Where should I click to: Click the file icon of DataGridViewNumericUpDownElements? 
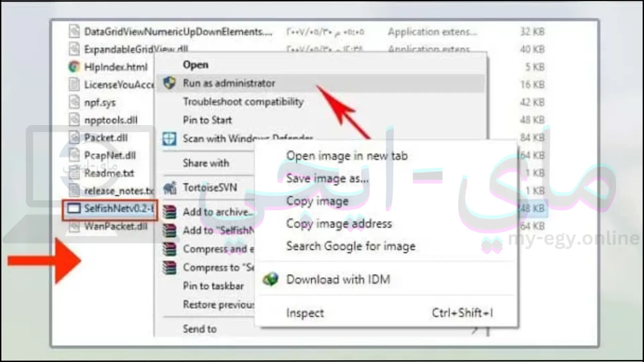click(74, 31)
